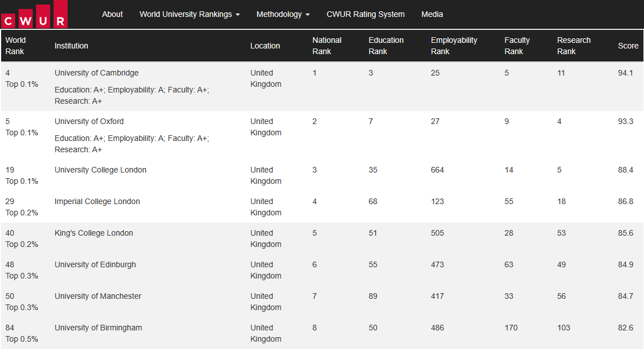Click the Employability Rank column header
This screenshot has width=644, height=349.
coord(454,46)
